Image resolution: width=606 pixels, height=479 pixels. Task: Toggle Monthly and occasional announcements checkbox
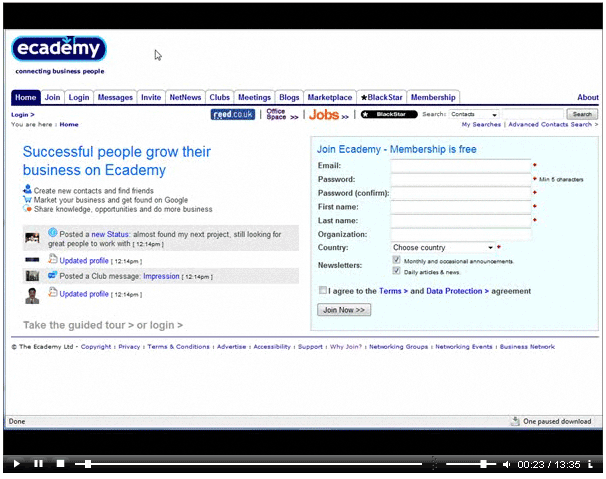tap(396, 260)
